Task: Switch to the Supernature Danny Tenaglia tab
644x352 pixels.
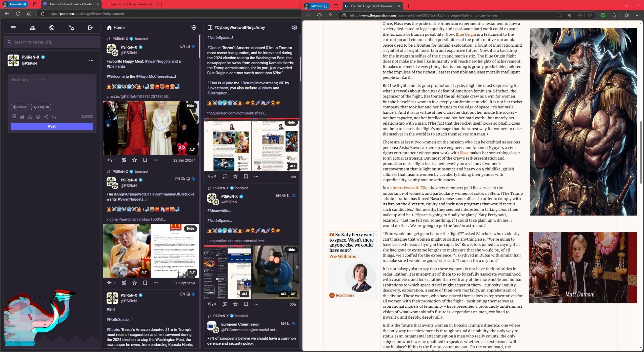Action: (131, 4)
